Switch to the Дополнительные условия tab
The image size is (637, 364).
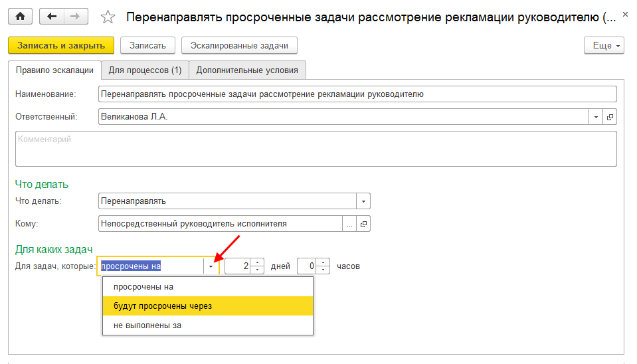coord(247,70)
